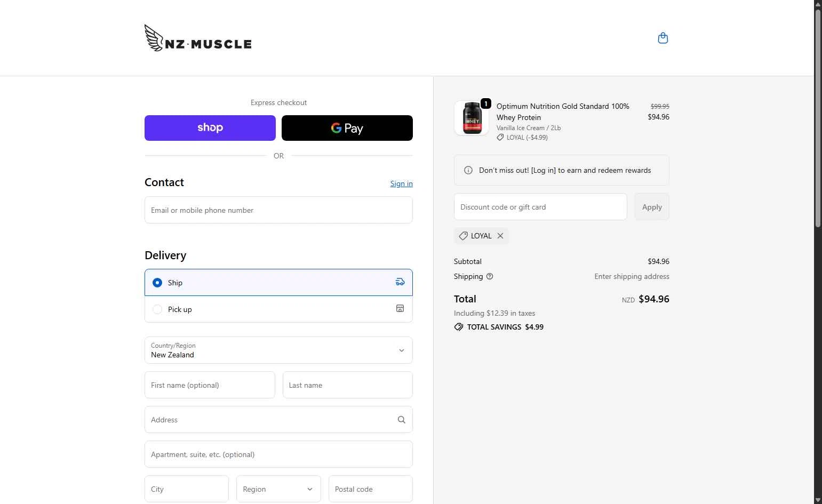Click the 'Vanilla Ice Cream / 2Lb' variant text

click(529, 127)
